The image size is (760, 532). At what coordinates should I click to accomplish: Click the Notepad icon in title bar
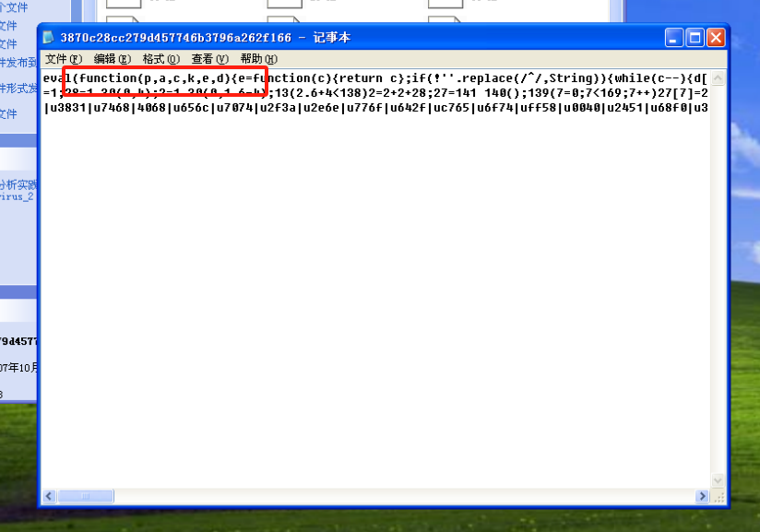(x=49, y=37)
